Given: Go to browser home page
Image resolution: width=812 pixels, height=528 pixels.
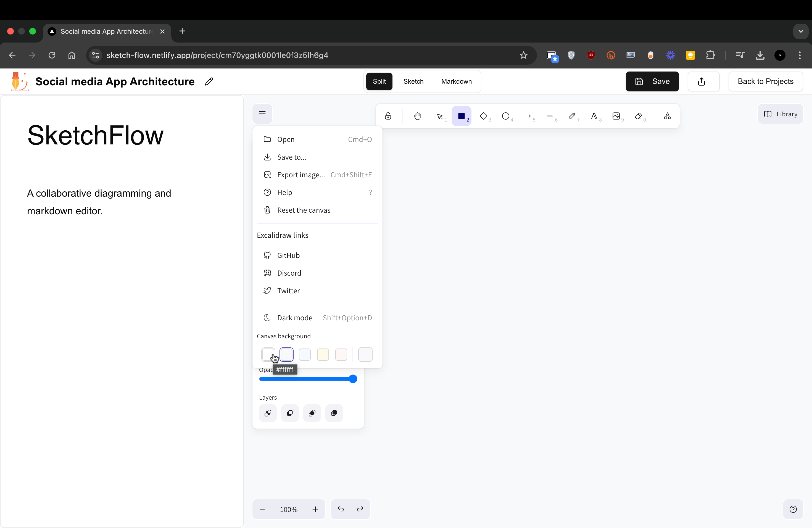Looking at the screenshot, I should [x=72, y=55].
